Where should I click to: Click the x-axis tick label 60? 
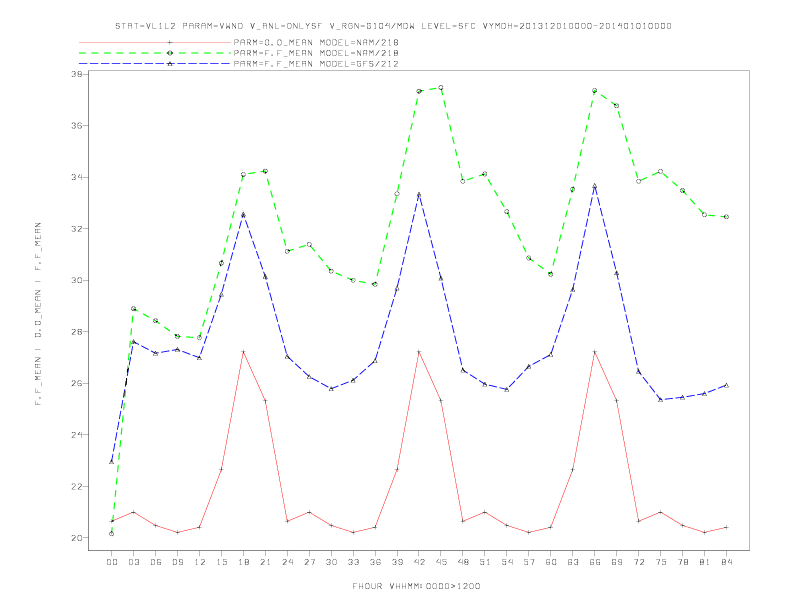tap(551, 562)
